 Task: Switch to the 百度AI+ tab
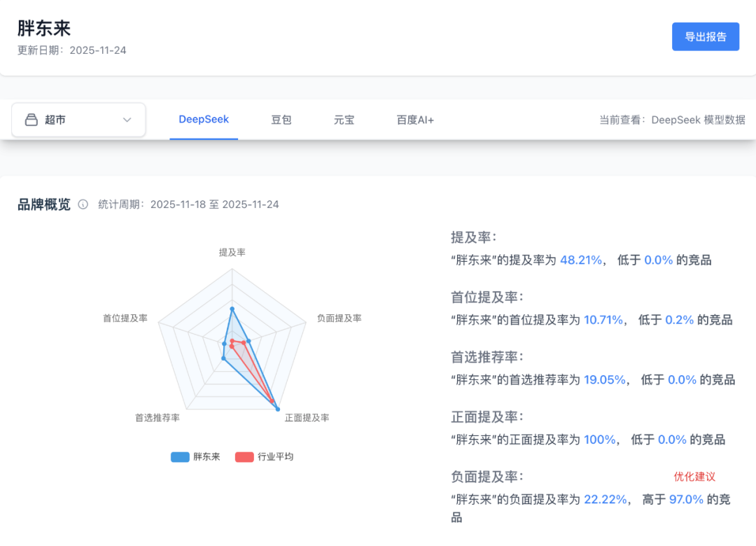pyautogui.click(x=415, y=120)
